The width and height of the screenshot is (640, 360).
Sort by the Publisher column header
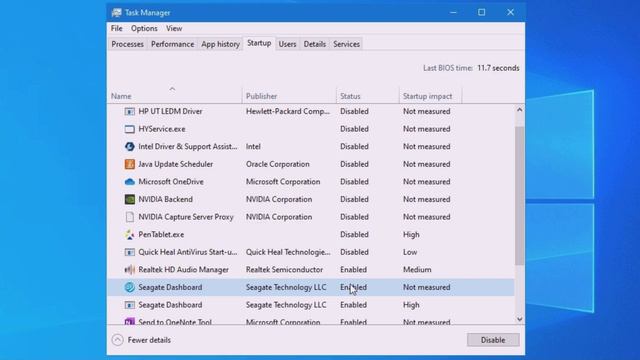pos(289,96)
